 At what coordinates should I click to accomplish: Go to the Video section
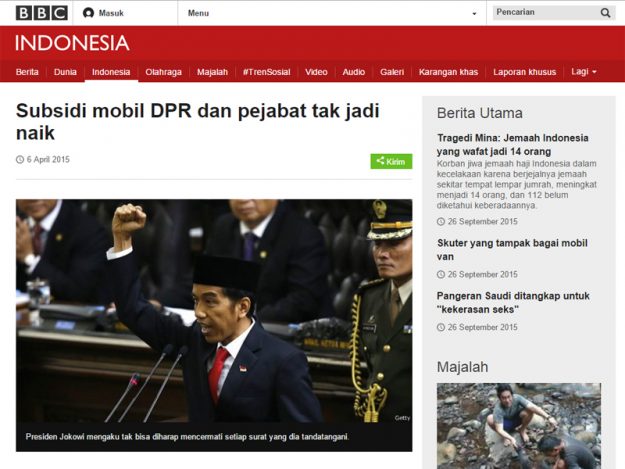point(316,72)
